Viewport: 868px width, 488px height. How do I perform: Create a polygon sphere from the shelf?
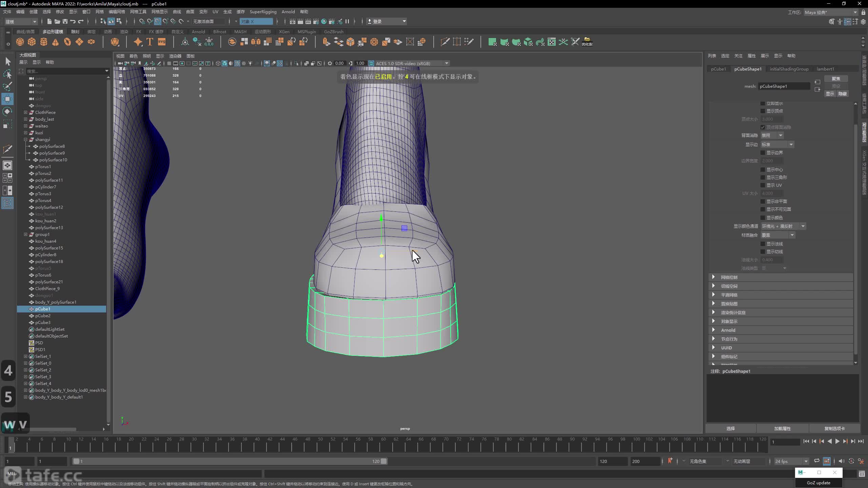20,42
